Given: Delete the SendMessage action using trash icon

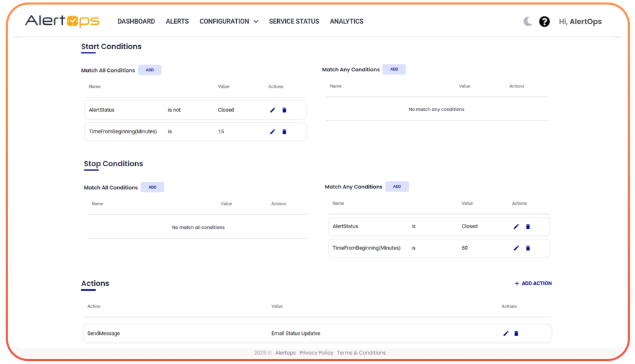Looking at the screenshot, I should click(516, 334).
